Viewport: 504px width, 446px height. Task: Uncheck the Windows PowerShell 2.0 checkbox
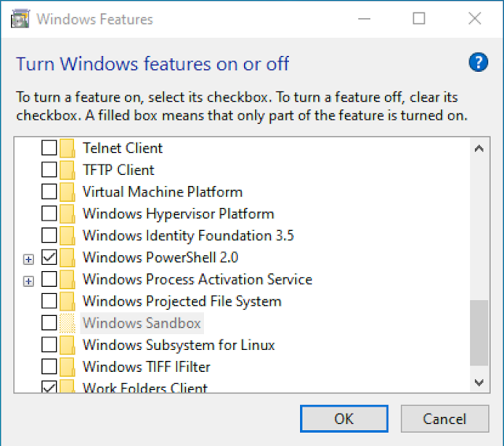[x=49, y=257]
